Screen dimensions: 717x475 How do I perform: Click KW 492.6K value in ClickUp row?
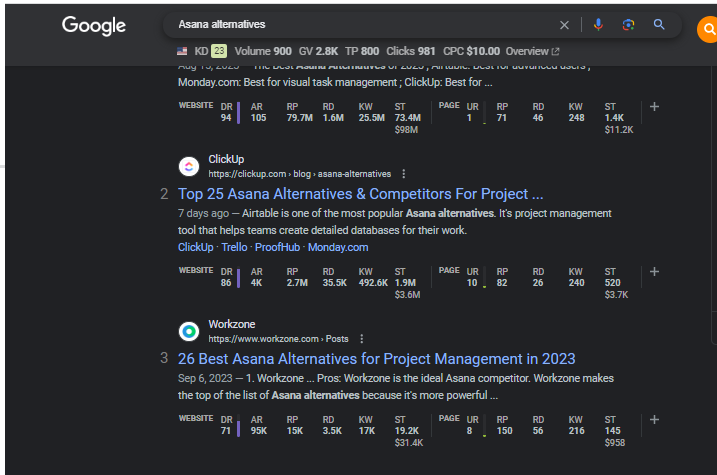pos(373,283)
